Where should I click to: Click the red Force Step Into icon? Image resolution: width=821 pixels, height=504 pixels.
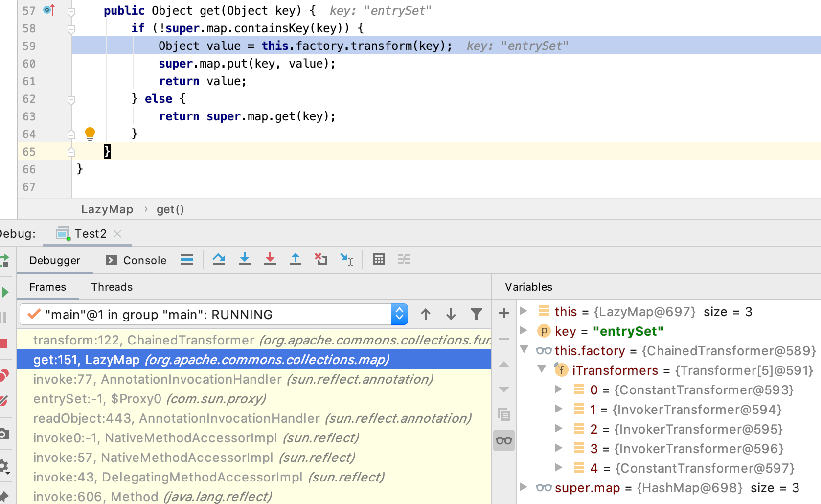point(270,259)
